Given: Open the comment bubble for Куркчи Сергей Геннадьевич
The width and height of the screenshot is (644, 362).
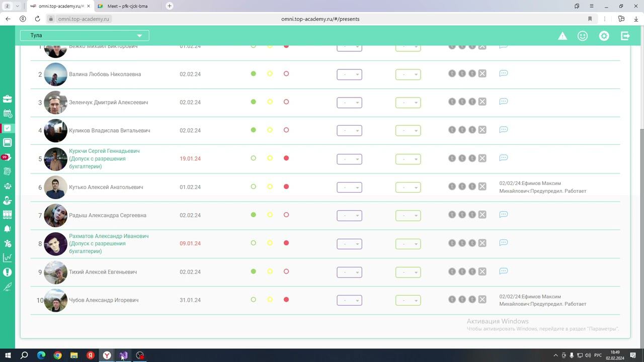Looking at the screenshot, I should (503, 158).
